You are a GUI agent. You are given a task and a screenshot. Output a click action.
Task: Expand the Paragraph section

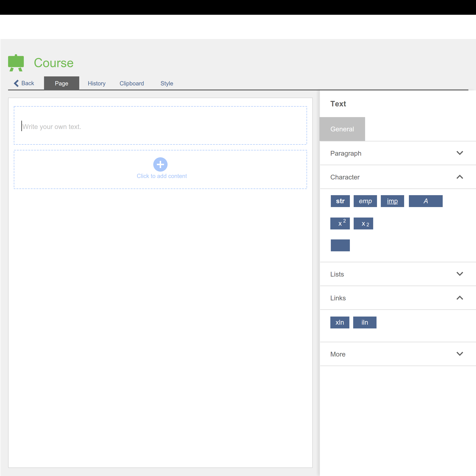click(460, 153)
